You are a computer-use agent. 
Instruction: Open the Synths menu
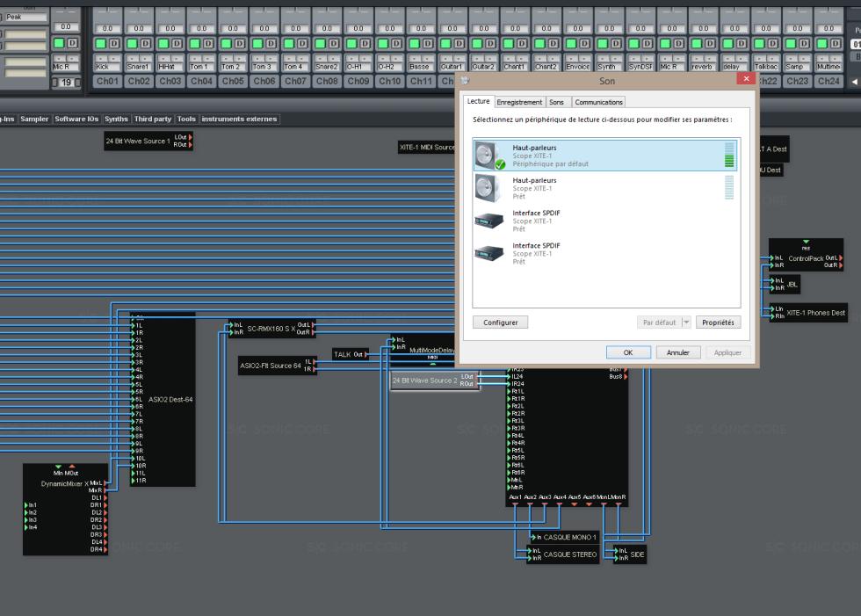point(116,120)
